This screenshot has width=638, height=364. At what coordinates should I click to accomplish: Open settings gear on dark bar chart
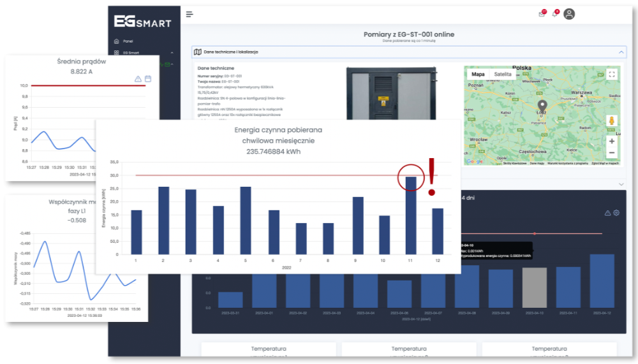pos(616,213)
